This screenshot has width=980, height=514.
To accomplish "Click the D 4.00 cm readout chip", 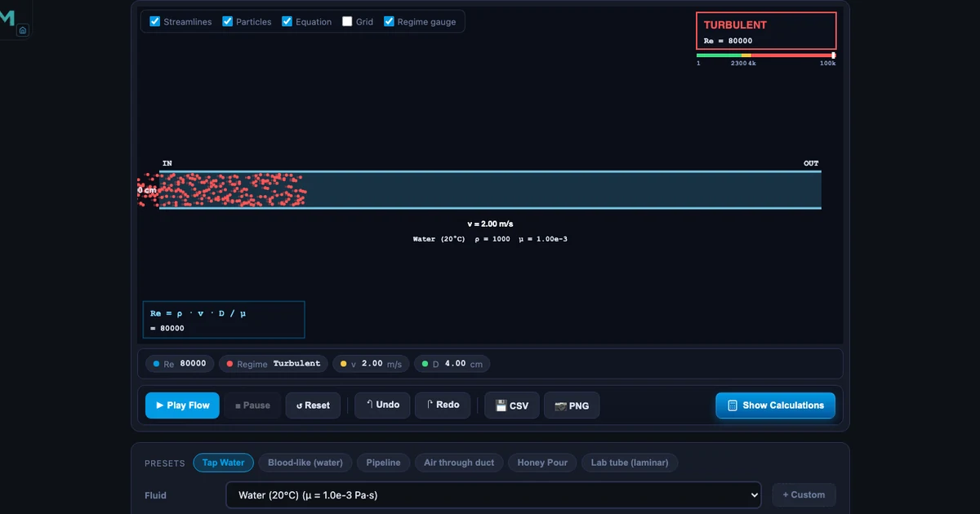I will [x=452, y=364].
